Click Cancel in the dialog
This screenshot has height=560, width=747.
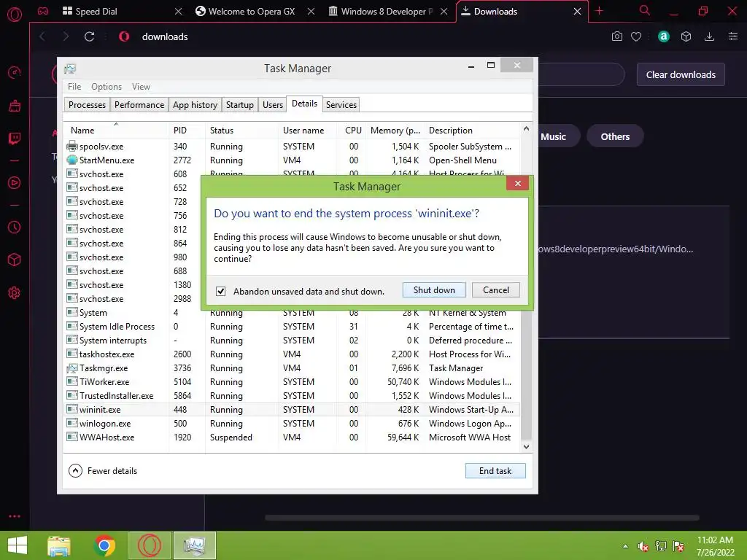(x=496, y=290)
